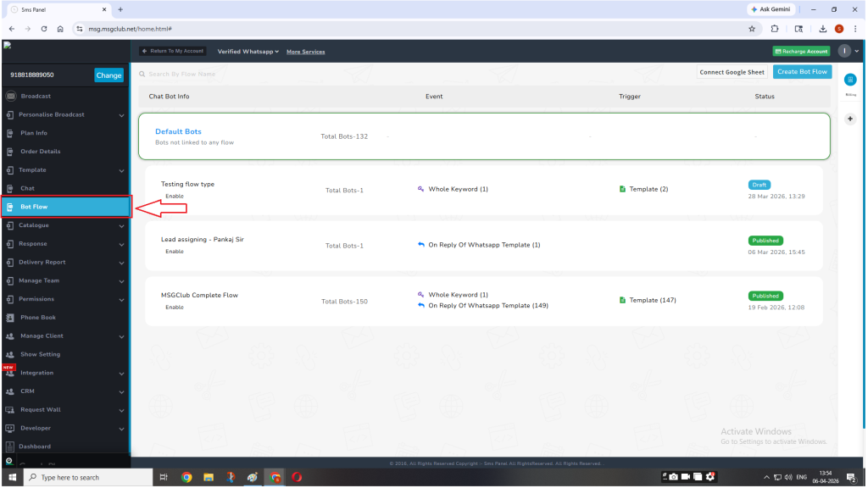Open Opera from the Windows taskbar
Screen dimensions: 868x488
[297, 478]
